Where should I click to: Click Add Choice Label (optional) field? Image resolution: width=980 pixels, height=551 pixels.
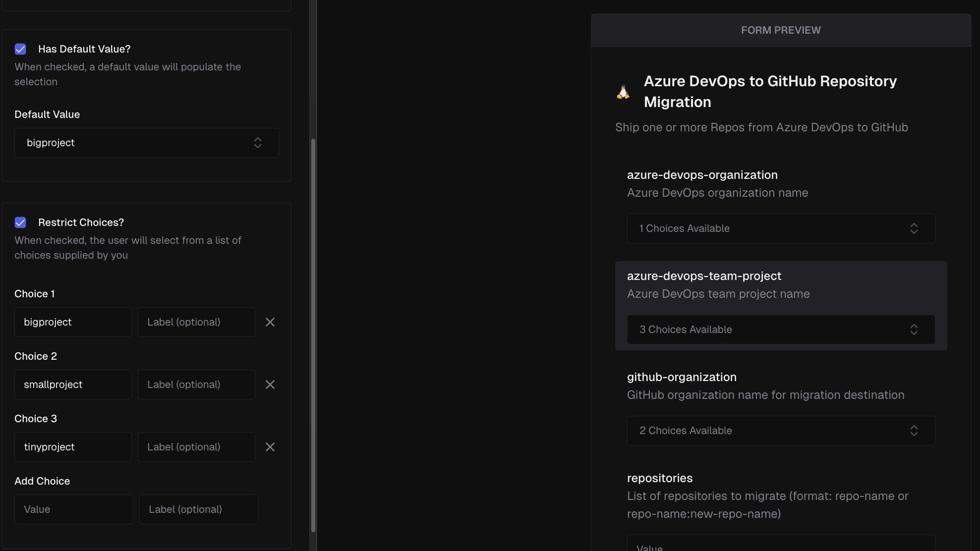click(x=198, y=509)
